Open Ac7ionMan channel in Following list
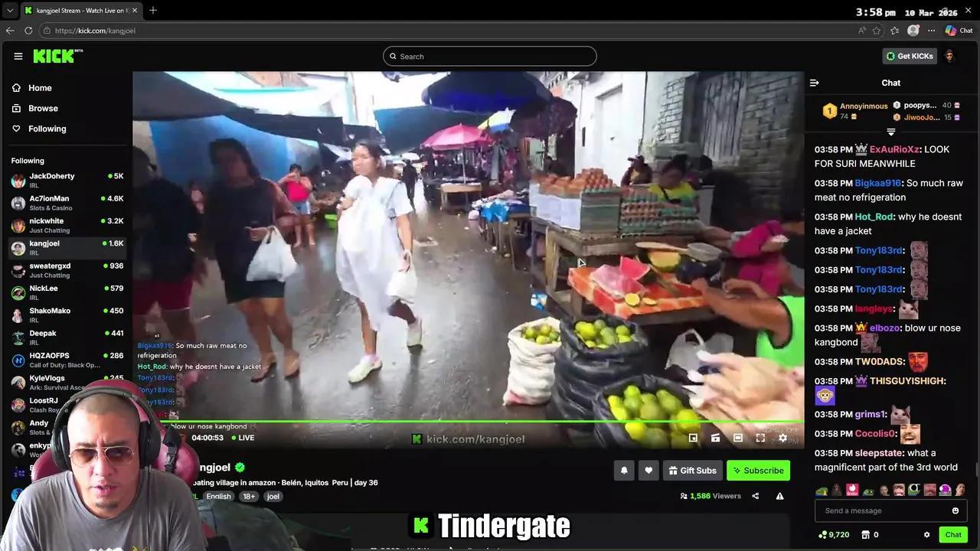980x551 pixels. (x=66, y=203)
